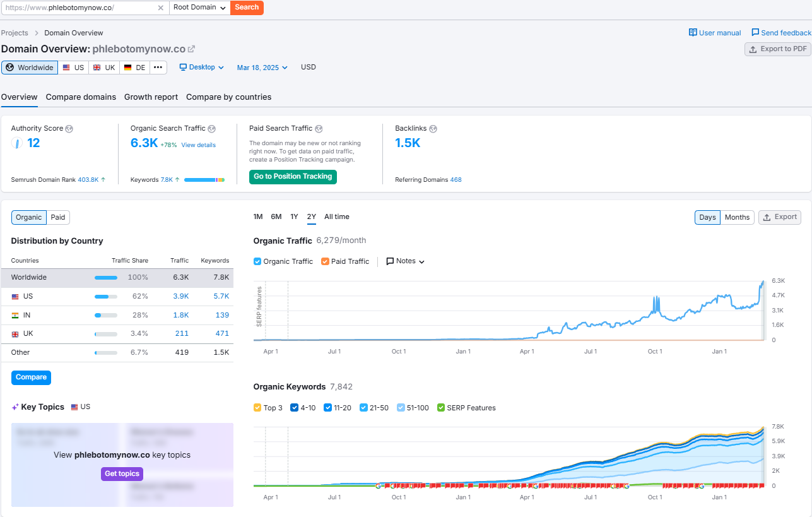Expand the Notes dropdown
This screenshot has width=812, height=517.
tap(406, 261)
